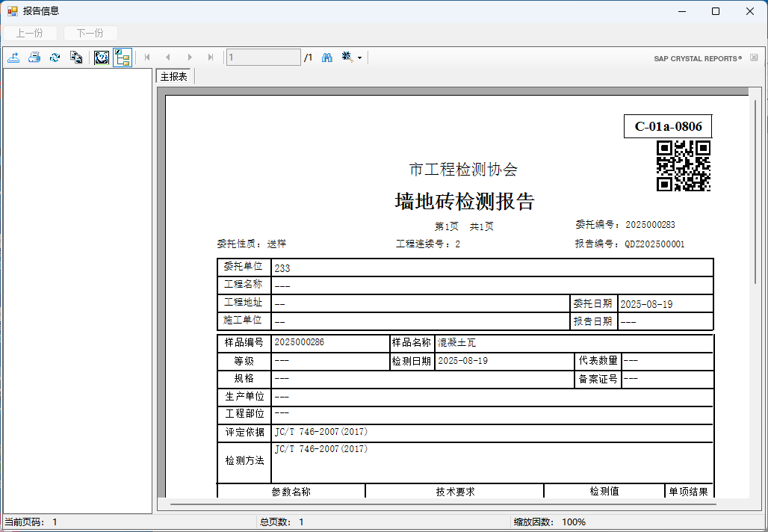
Task: Toggle the group tree panel icon
Action: 123,58
